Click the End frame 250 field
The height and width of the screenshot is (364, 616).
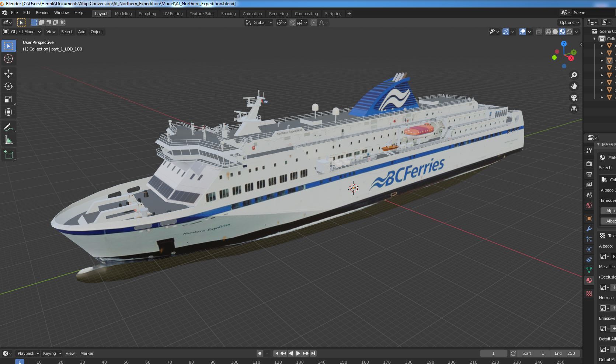565,353
